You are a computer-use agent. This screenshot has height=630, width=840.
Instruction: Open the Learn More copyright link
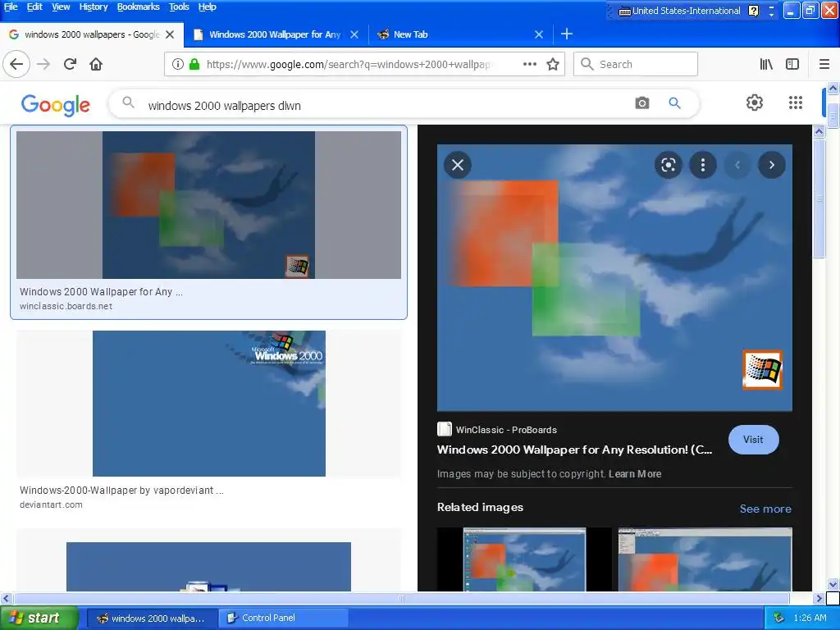tap(635, 473)
